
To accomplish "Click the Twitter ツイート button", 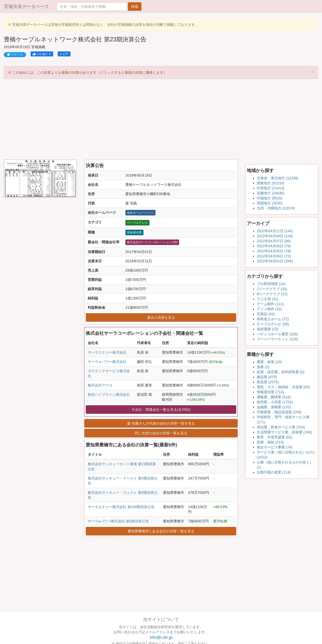I will [15, 55].
